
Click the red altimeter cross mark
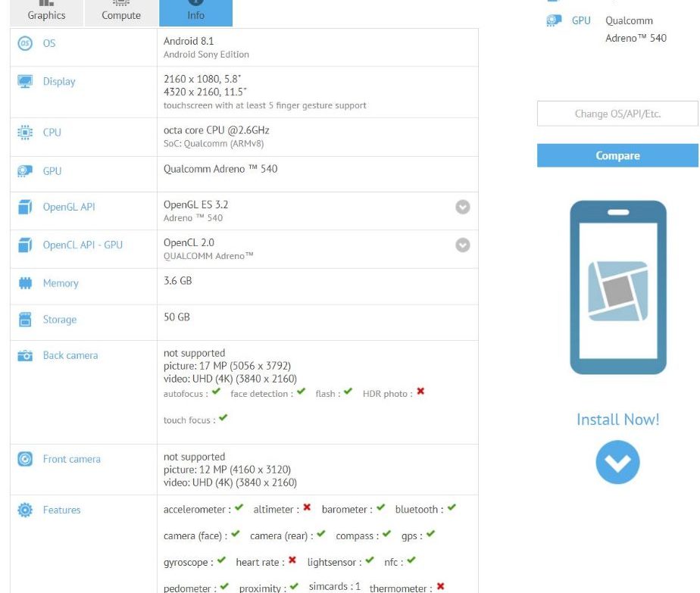[x=307, y=508]
